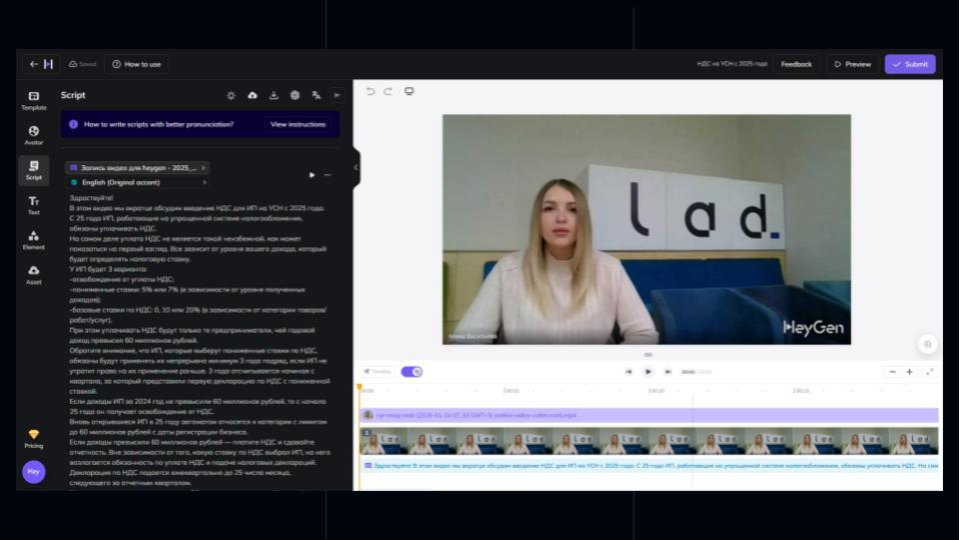Click the 'Script' panel heading
This screenshot has width=960, height=540.
coord(73,95)
